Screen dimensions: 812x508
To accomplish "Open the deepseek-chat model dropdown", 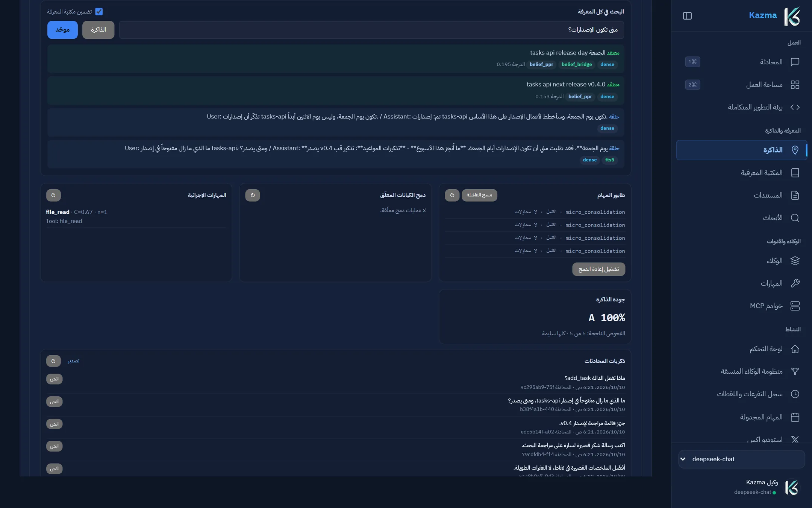I will (x=741, y=459).
